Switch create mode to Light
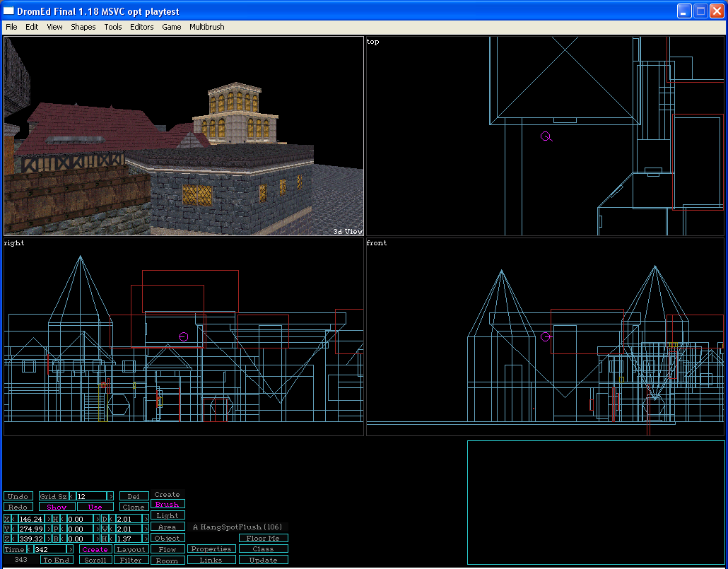 (168, 516)
